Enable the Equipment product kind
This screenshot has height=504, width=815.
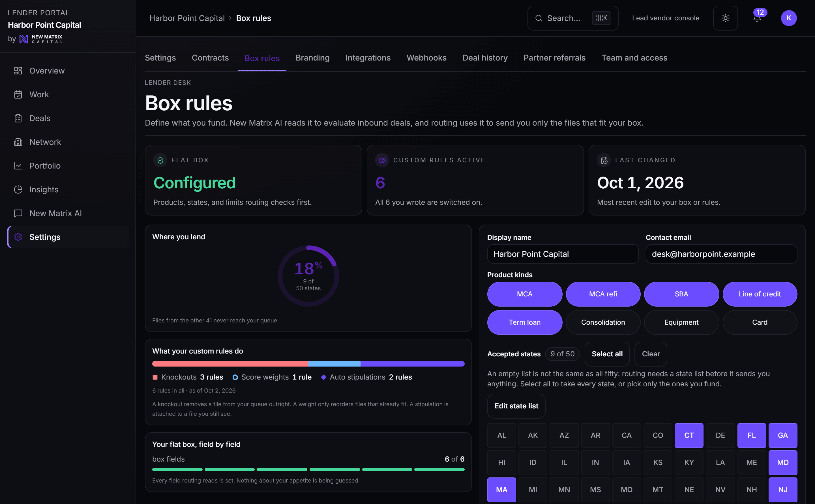coord(681,322)
